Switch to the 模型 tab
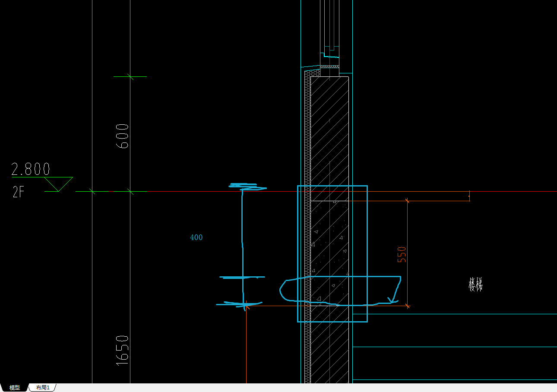This screenshot has height=392, width=557. (15, 388)
